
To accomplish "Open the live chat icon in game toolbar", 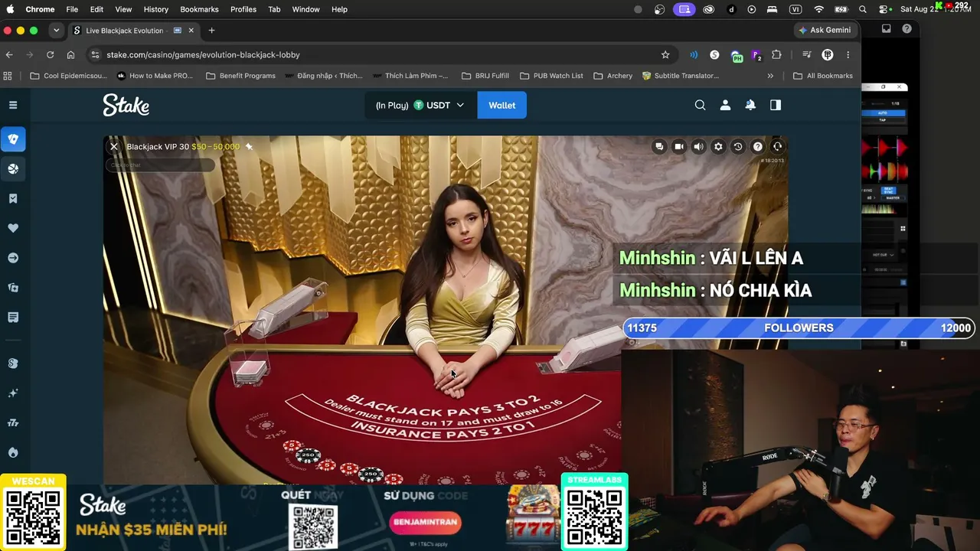I will click(659, 146).
